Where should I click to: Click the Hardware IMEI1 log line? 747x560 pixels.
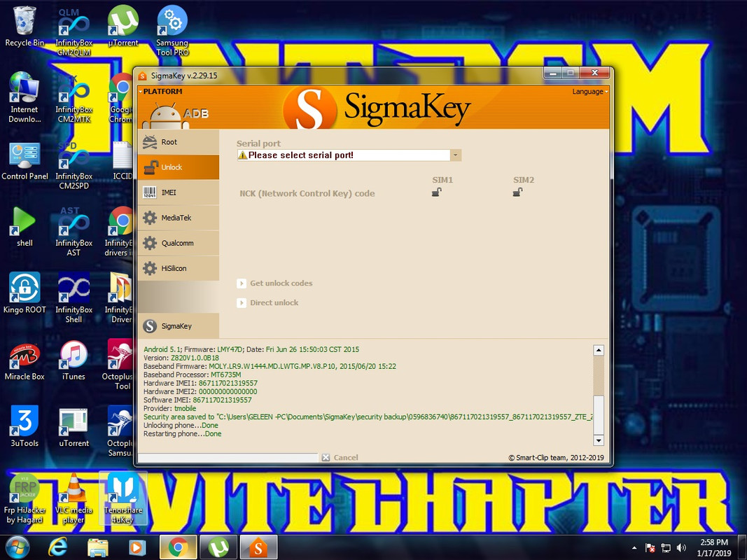200,384
